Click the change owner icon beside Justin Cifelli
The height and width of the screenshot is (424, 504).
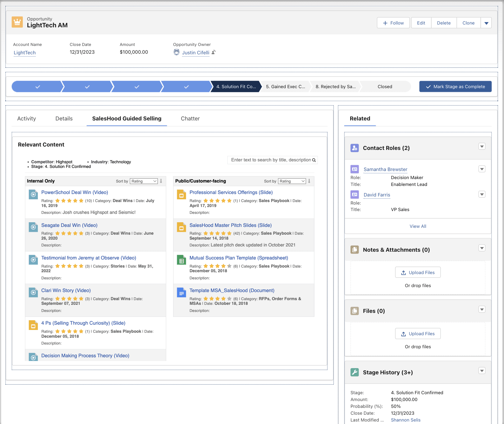[213, 52]
